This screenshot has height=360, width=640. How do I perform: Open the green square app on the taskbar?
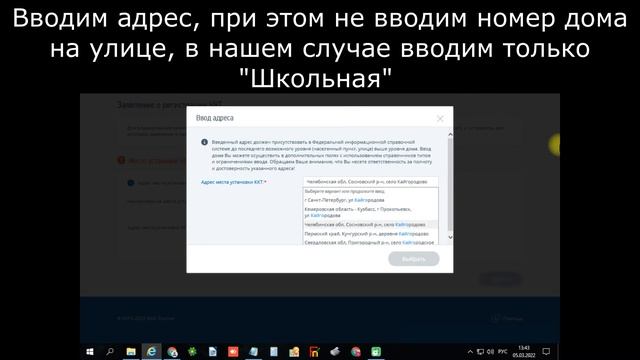pyautogui.click(x=376, y=351)
